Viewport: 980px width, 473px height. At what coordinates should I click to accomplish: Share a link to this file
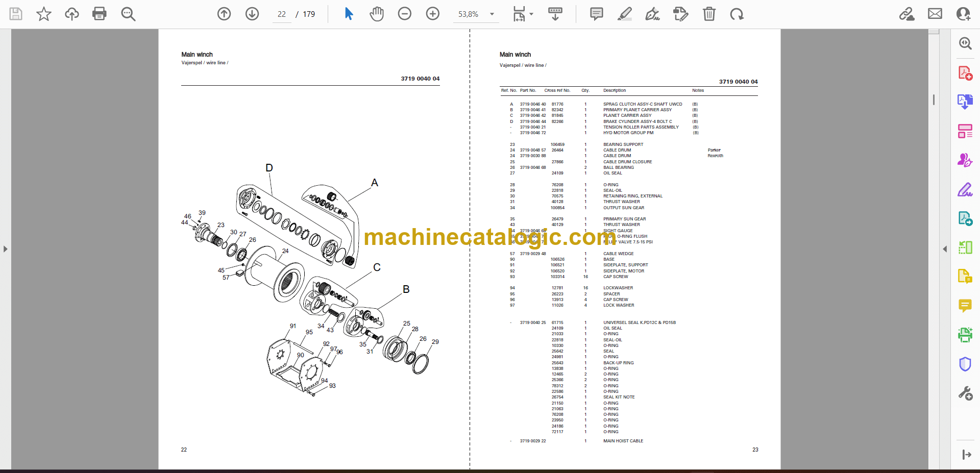click(907, 14)
